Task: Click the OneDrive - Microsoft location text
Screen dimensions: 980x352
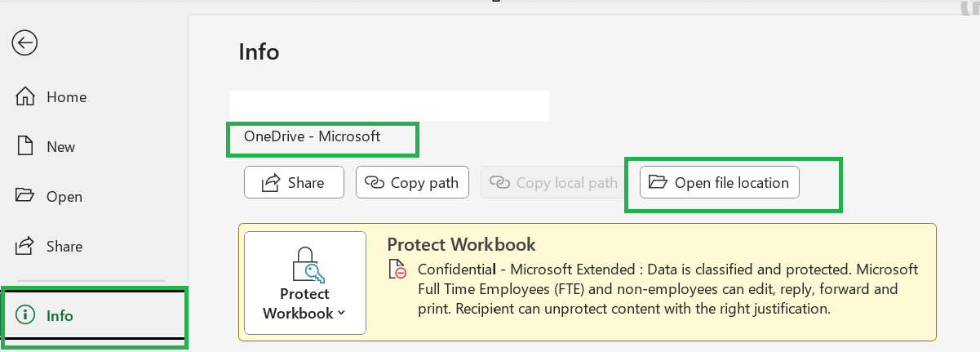Action: point(313,136)
